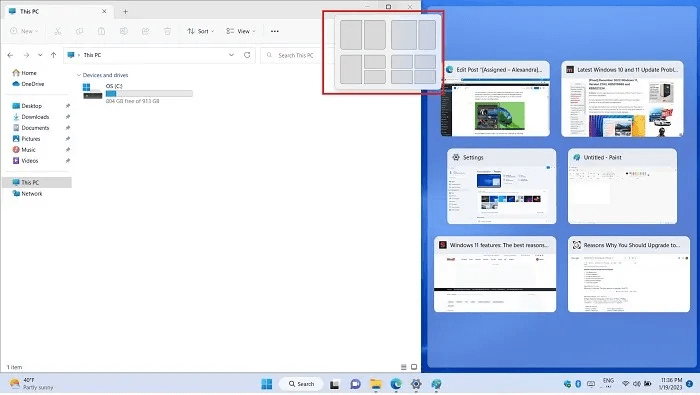The width and height of the screenshot is (700, 395).
Task: Click the Share icon in Explorer toolbar
Action: click(146, 31)
